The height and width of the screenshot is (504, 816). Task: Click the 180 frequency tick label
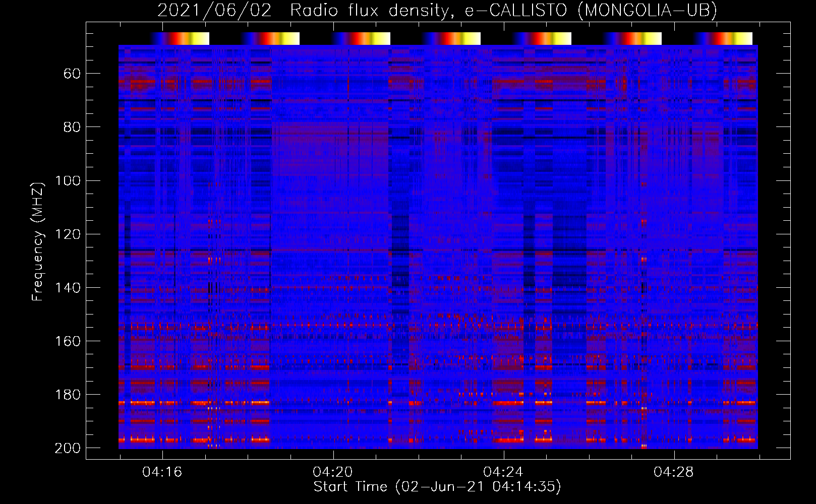tap(68, 395)
